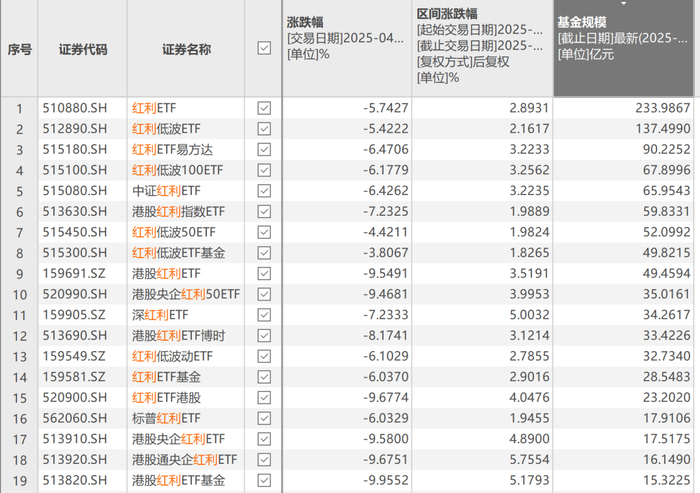
Task: Select security code 510880.SH
Action: (75, 108)
